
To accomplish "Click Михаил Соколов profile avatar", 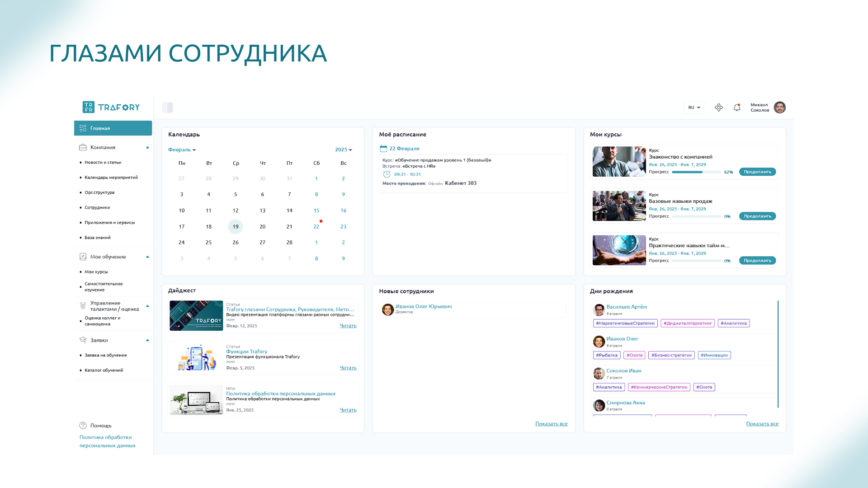I will [780, 108].
